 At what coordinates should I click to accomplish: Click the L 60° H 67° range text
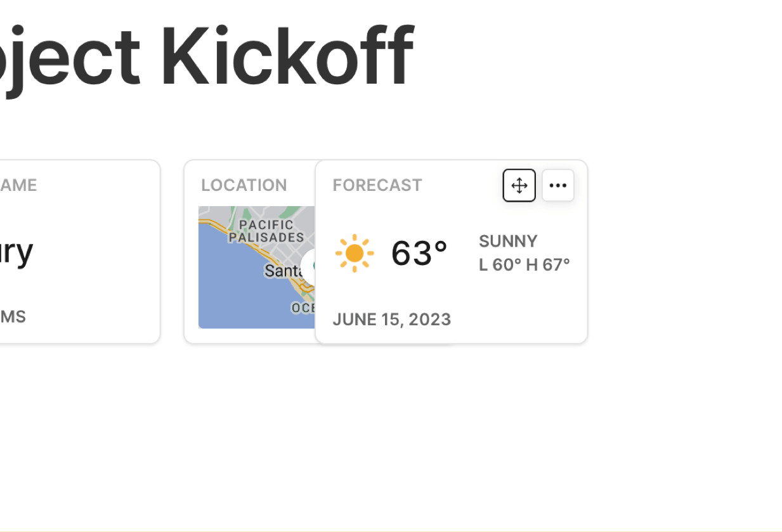(525, 264)
